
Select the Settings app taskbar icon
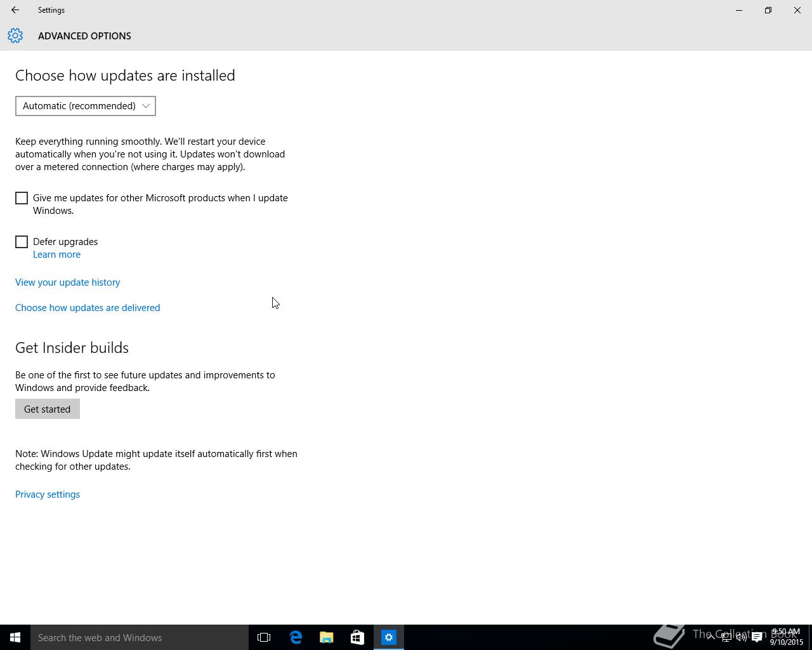tap(389, 637)
